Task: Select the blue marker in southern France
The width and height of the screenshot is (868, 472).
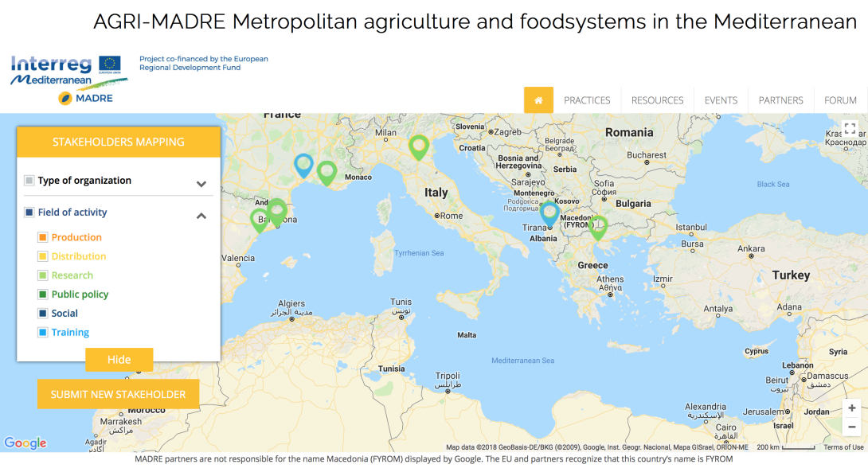Action: pyautogui.click(x=303, y=166)
